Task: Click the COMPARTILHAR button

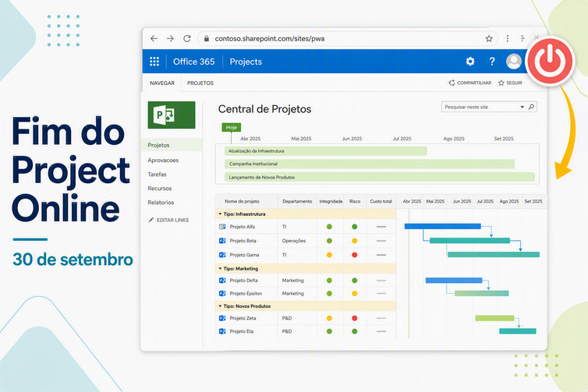Action: [470, 83]
